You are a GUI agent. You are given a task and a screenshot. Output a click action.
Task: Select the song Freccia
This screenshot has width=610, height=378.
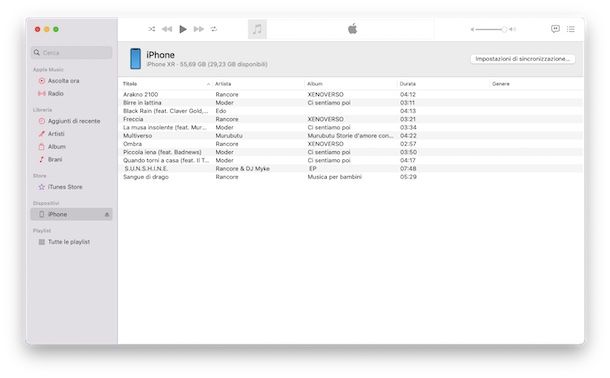[133, 119]
